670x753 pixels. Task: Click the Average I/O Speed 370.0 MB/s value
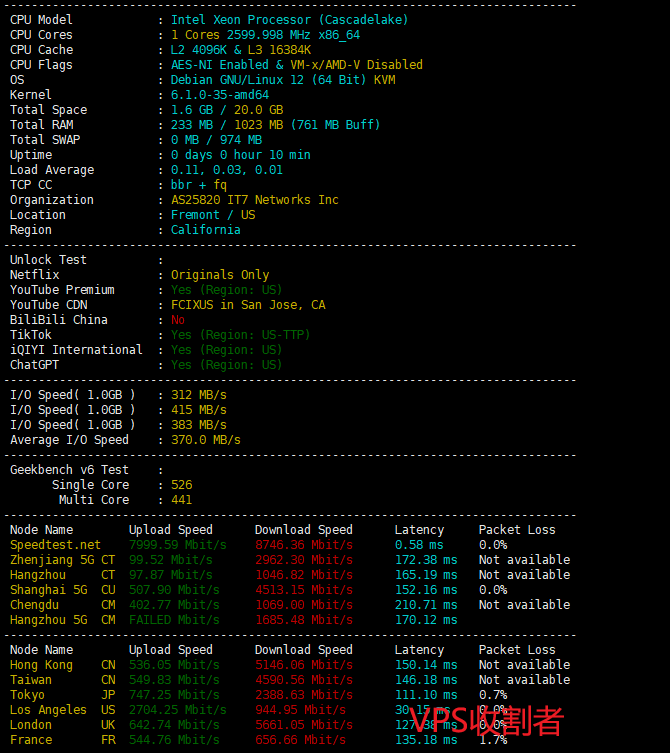tap(205, 440)
